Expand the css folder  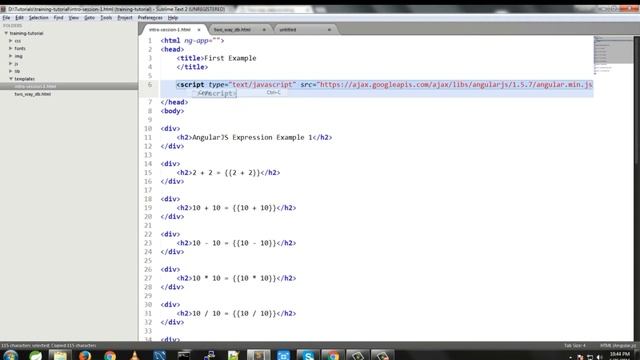(11, 41)
